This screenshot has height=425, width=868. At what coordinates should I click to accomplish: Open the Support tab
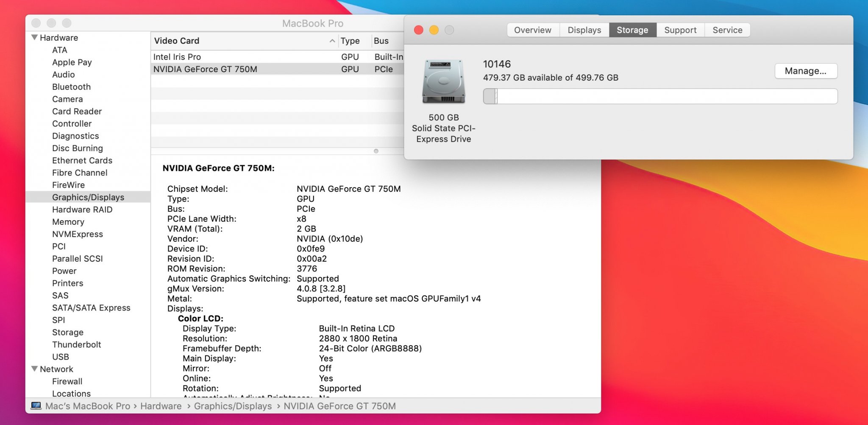coord(680,30)
